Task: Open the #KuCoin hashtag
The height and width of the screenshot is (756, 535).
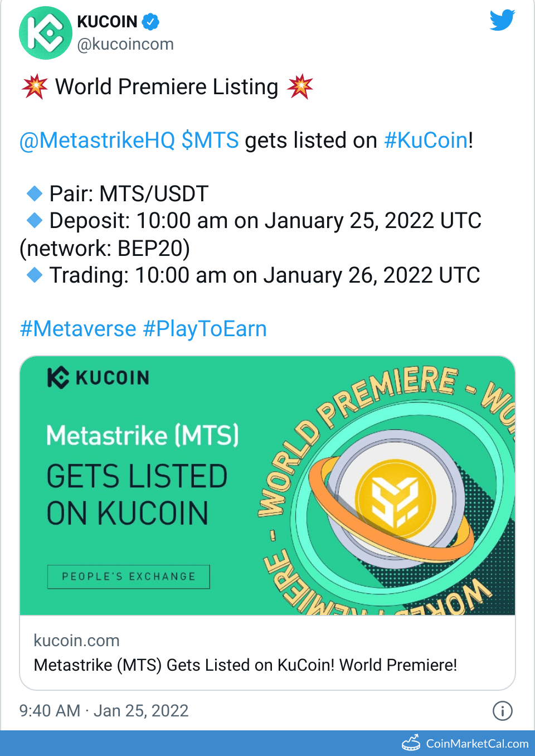Action: [x=426, y=140]
